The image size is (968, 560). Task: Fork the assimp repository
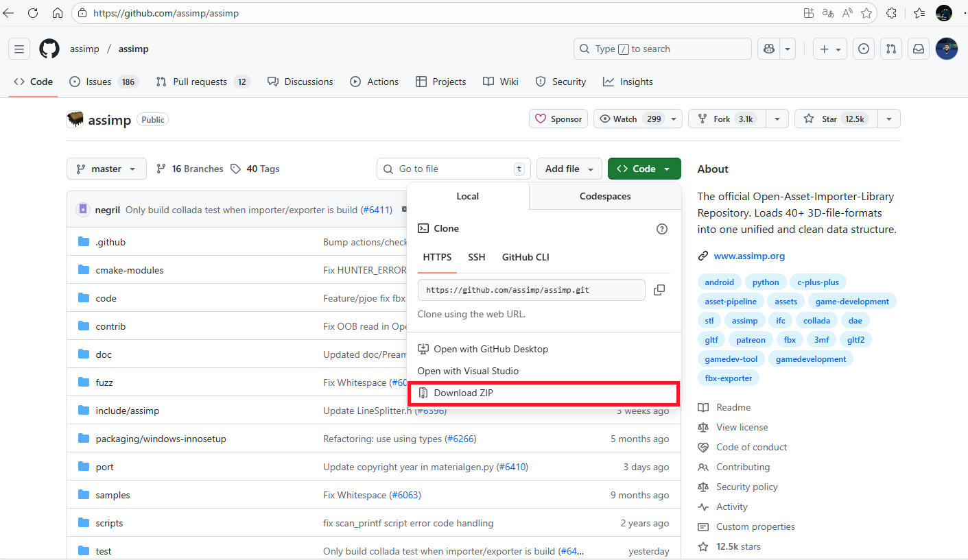click(727, 119)
